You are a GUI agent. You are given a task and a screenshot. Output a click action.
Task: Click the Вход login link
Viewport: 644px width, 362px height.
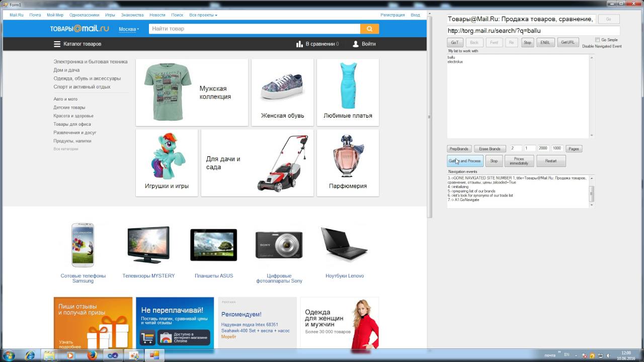point(416,15)
